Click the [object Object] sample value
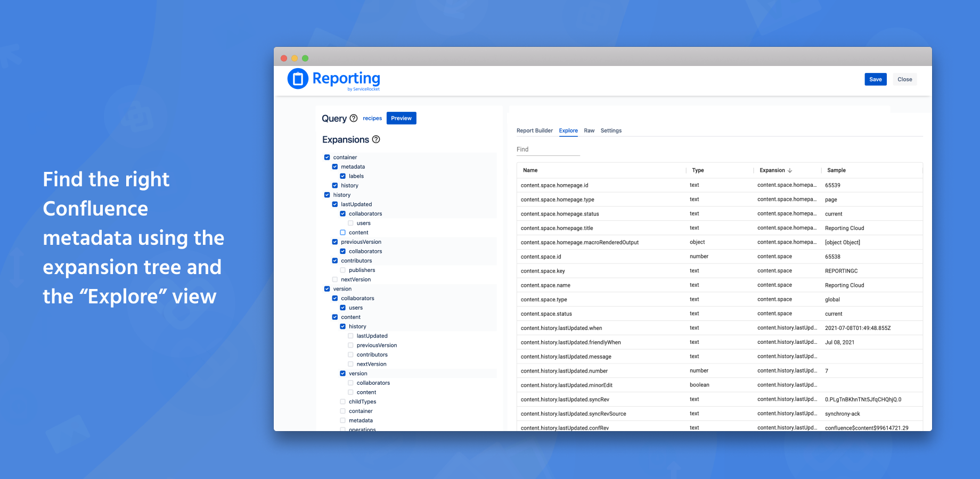The height and width of the screenshot is (479, 980). 843,242
